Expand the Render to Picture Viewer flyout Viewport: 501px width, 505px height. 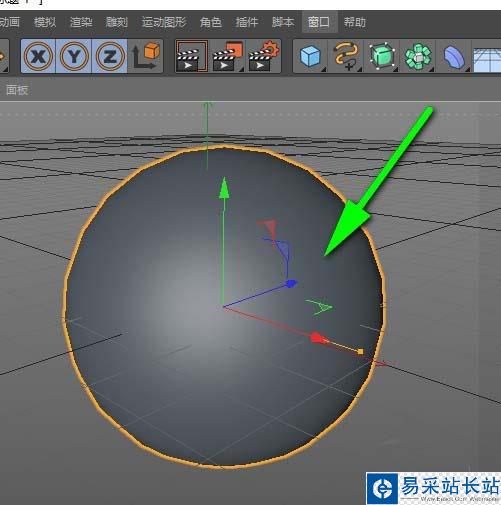(x=241, y=69)
